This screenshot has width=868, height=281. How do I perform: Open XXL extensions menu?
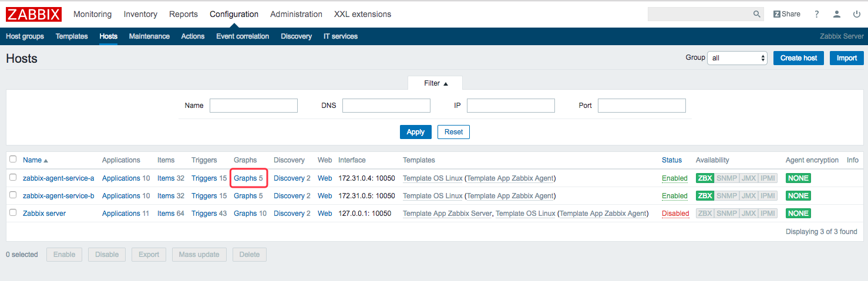pyautogui.click(x=362, y=14)
